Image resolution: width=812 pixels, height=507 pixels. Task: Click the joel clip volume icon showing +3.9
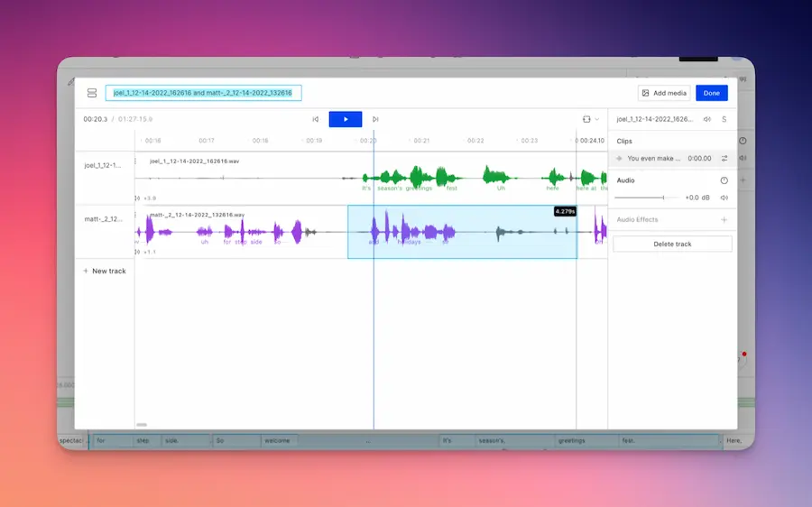click(x=137, y=198)
